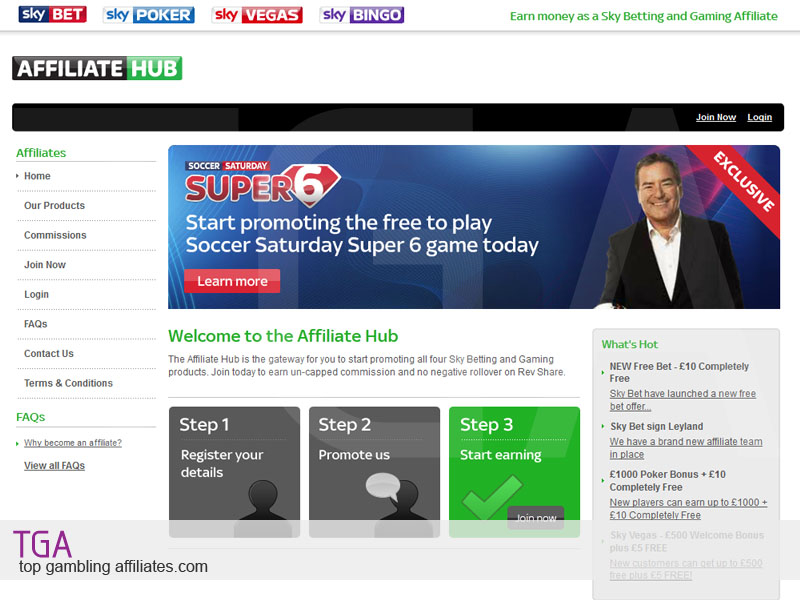800x600 pixels.
Task: Open the Step 2 Promote us card
Action: (374, 472)
